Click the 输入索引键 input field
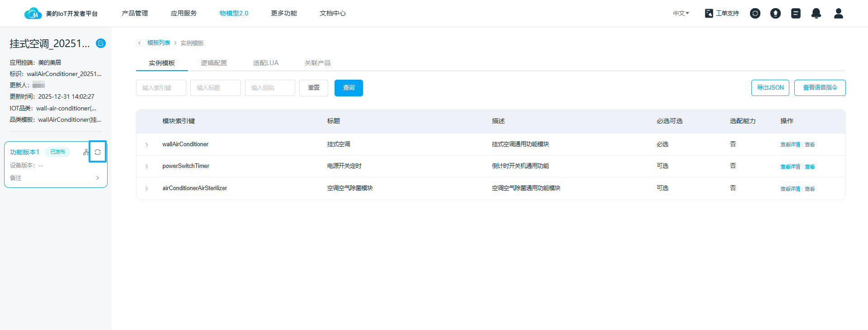Viewport: 868px width, 330px height. 161,88
